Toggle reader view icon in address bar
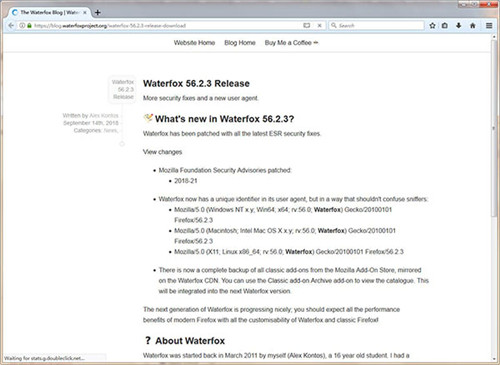The width and height of the screenshot is (500, 365). [x=306, y=25]
